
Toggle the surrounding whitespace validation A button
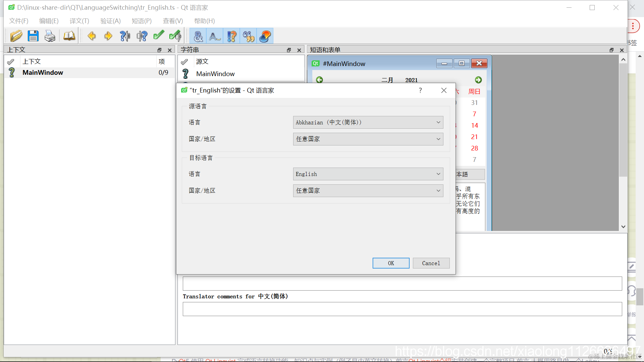215,36
